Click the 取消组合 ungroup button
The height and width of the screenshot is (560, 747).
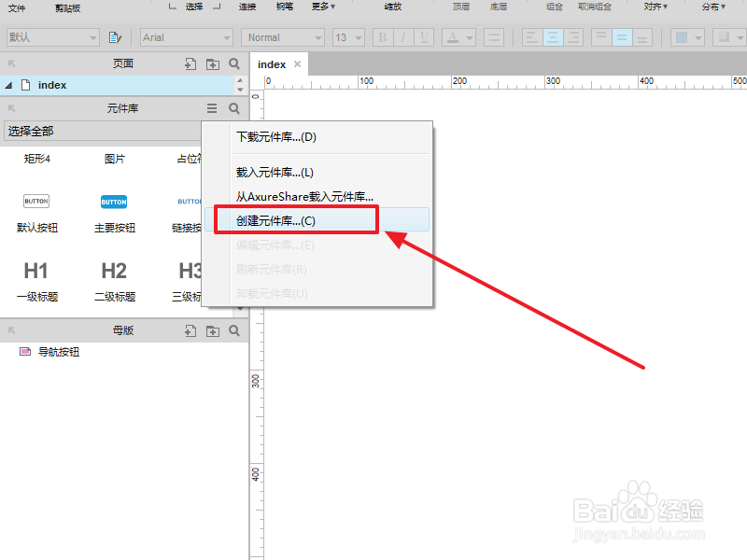coord(595,7)
